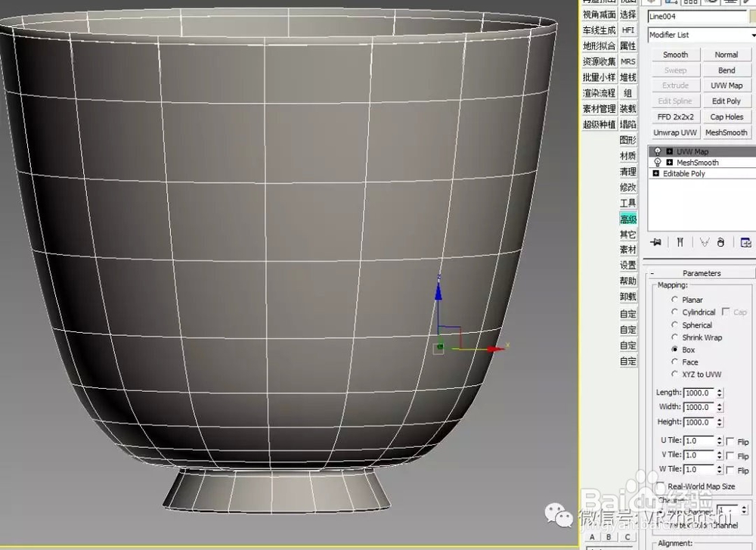The height and width of the screenshot is (550, 756).
Task: Open Configure Modifier Sets
Action: tap(747, 242)
